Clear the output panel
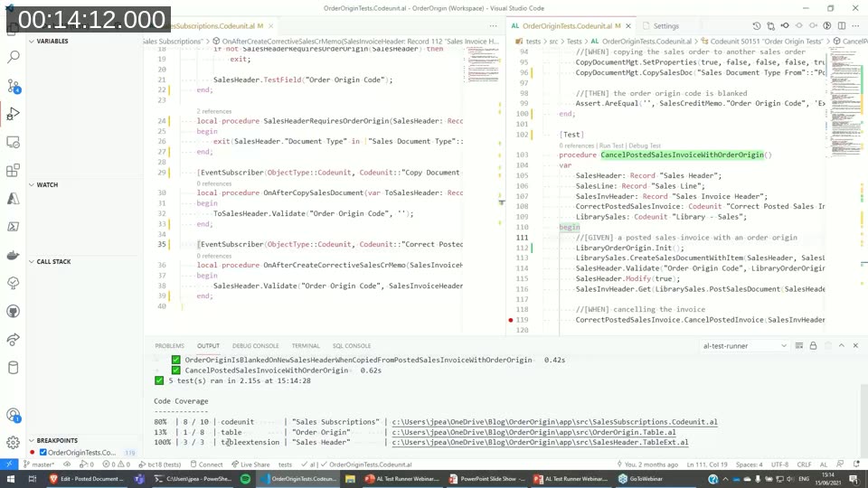Image resolution: width=868 pixels, height=488 pixels. coord(798,346)
